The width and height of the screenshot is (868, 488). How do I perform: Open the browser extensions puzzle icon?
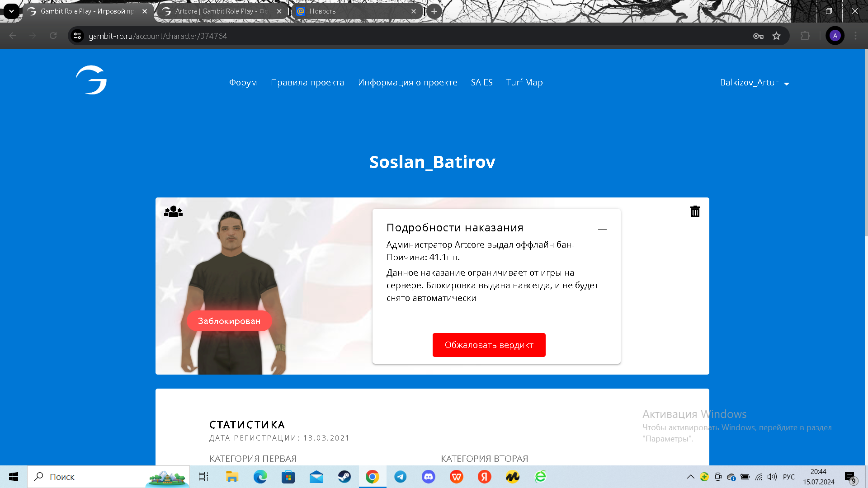point(805,36)
